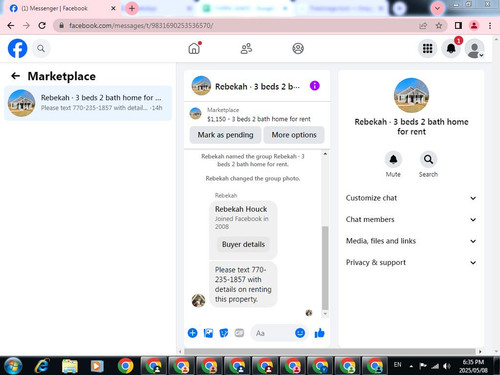The image size is (500, 375).
Task: Click the Facebook search magnifier icon
Action: (41, 49)
